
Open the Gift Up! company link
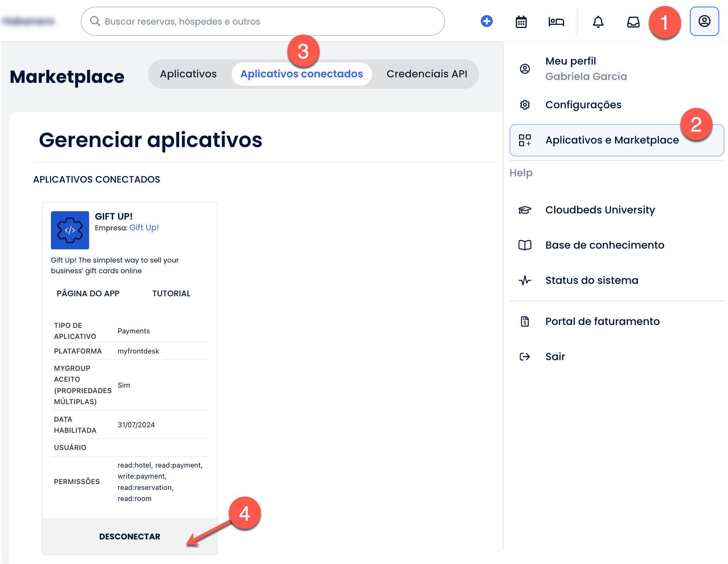[x=144, y=227]
